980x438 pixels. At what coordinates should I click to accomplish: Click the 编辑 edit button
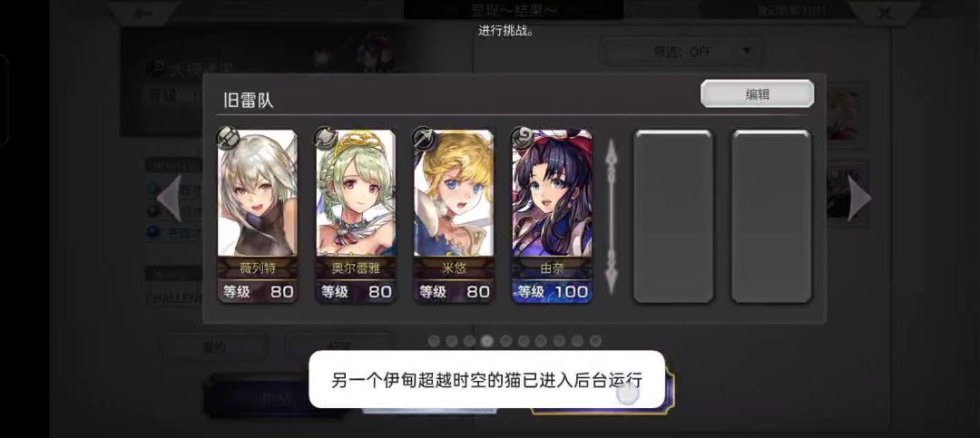pos(757,93)
